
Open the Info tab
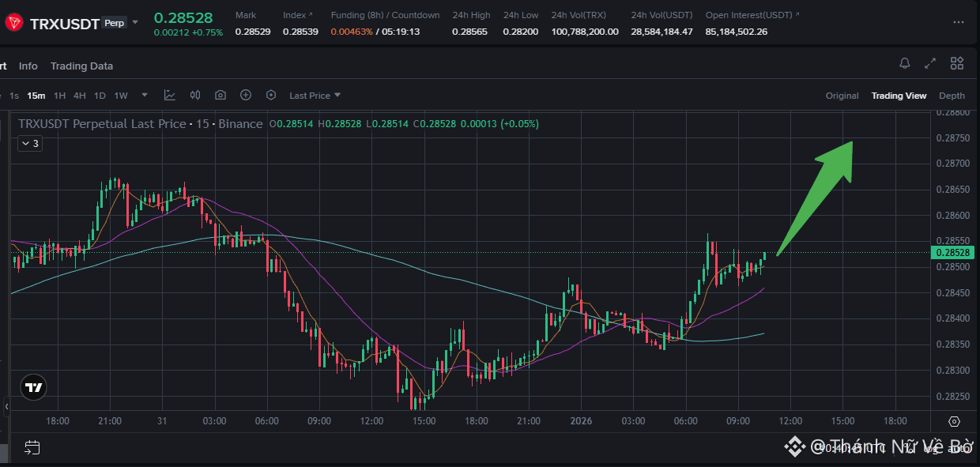(x=28, y=66)
